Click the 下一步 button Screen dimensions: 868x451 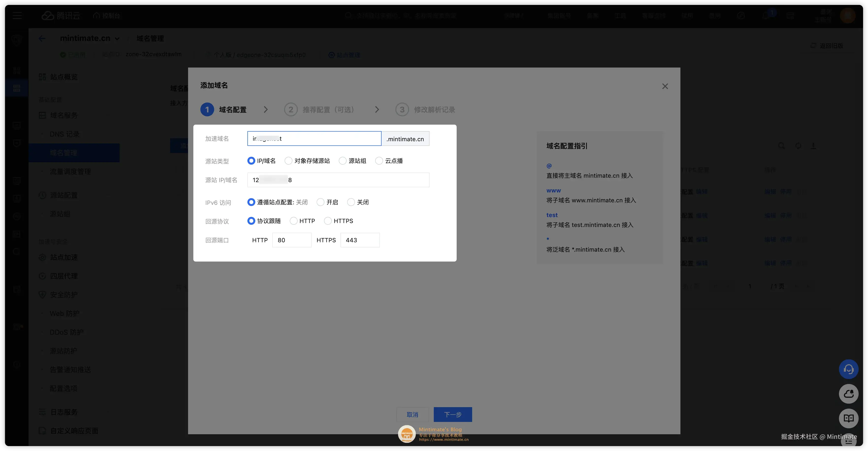452,415
